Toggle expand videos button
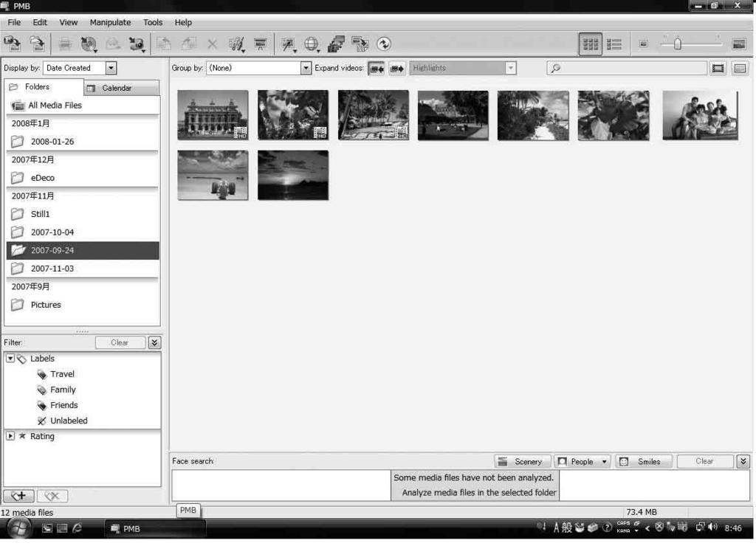This screenshot has height=546, width=756. (x=396, y=69)
